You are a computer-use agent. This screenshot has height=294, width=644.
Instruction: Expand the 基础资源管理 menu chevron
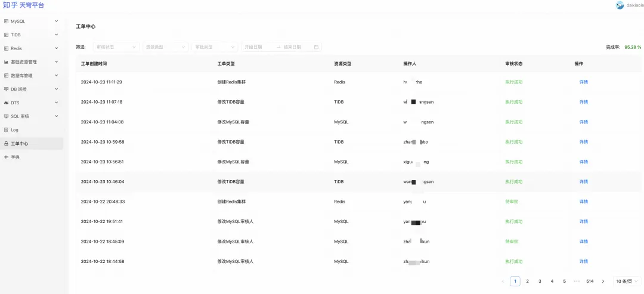pos(56,61)
